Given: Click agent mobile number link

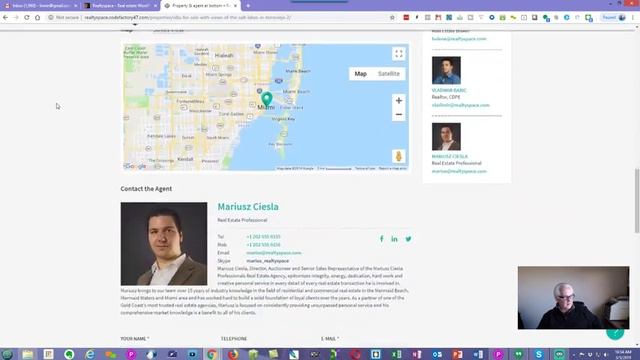Looking at the screenshot, I should coord(263,245).
